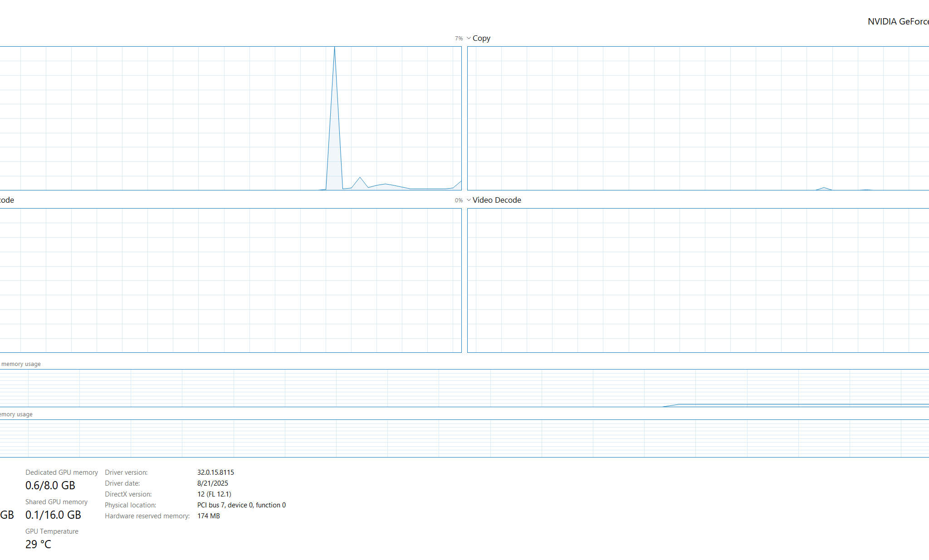Select the DirectX version label

point(128,494)
